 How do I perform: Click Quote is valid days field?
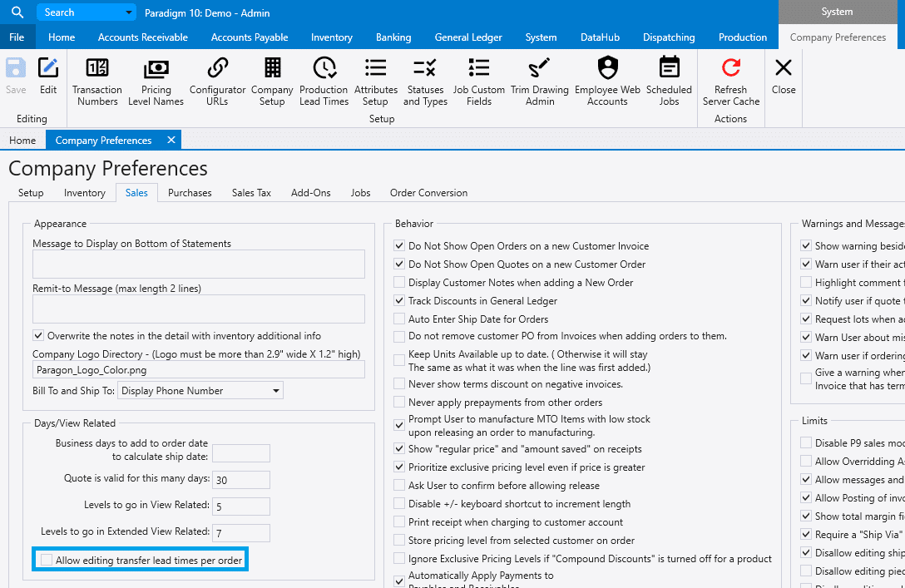241,480
